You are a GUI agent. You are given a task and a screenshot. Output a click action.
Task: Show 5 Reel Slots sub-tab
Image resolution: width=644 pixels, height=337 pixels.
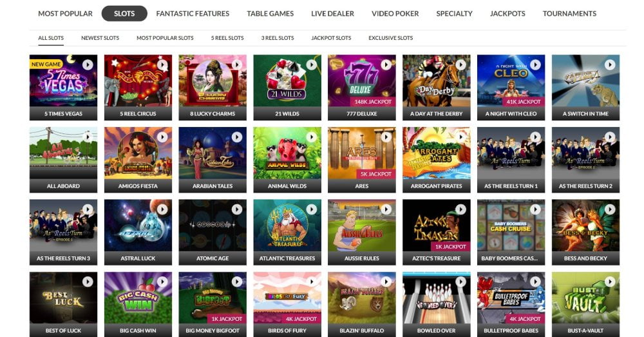coord(227,38)
